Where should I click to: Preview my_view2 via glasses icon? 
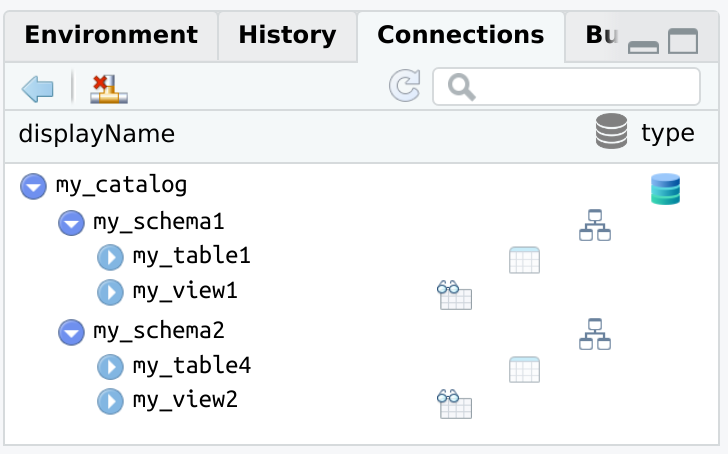454,403
